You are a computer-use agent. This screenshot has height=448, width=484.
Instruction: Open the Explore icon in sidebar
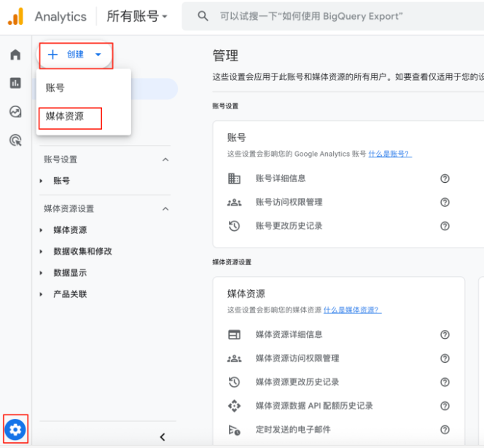pyautogui.click(x=15, y=111)
